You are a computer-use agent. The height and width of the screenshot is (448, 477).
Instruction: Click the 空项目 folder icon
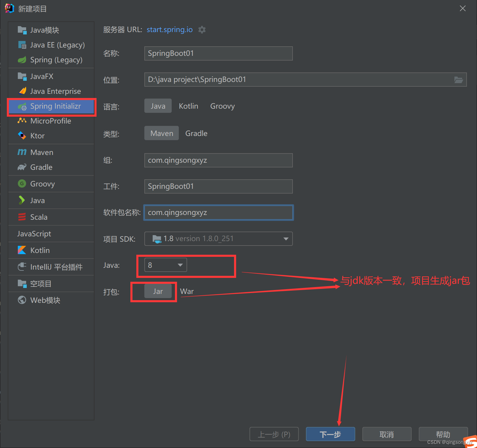point(22,284)
